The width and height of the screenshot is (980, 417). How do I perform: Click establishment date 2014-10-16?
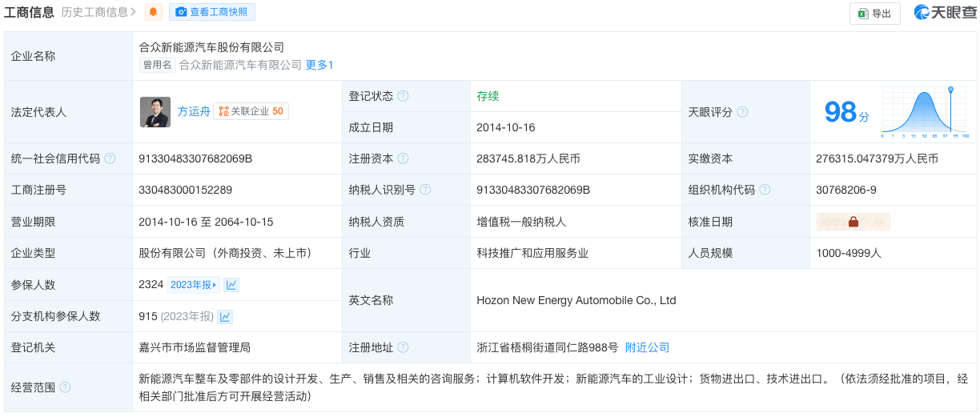point(506,127)
